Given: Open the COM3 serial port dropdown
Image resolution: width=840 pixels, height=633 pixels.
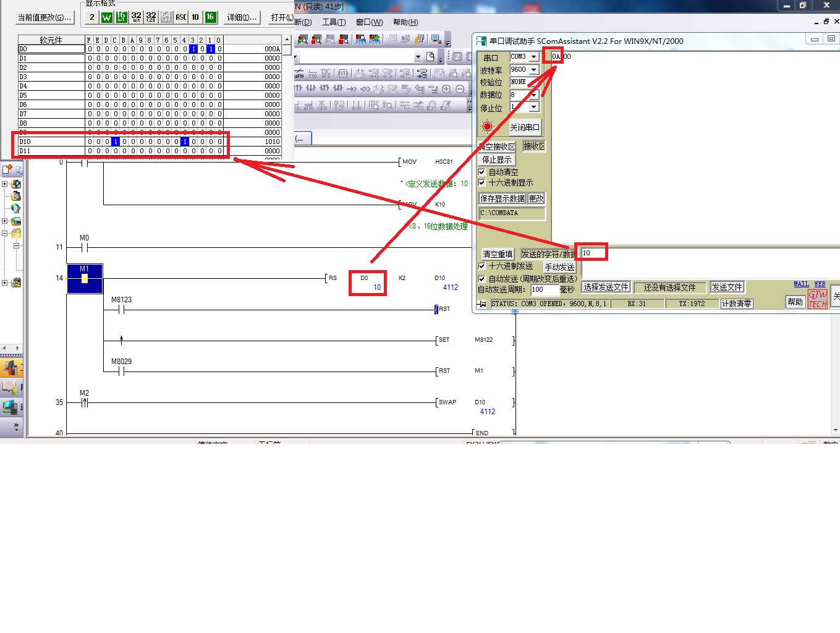Looking at the screenshot, I should (533, 57).
